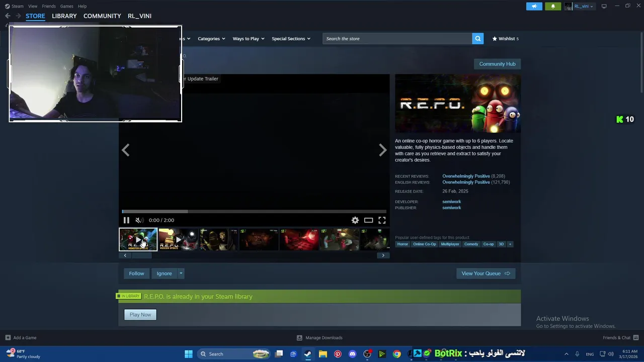Go back with the navigation arrow
The image size is (644, 362).
(8, 16)
